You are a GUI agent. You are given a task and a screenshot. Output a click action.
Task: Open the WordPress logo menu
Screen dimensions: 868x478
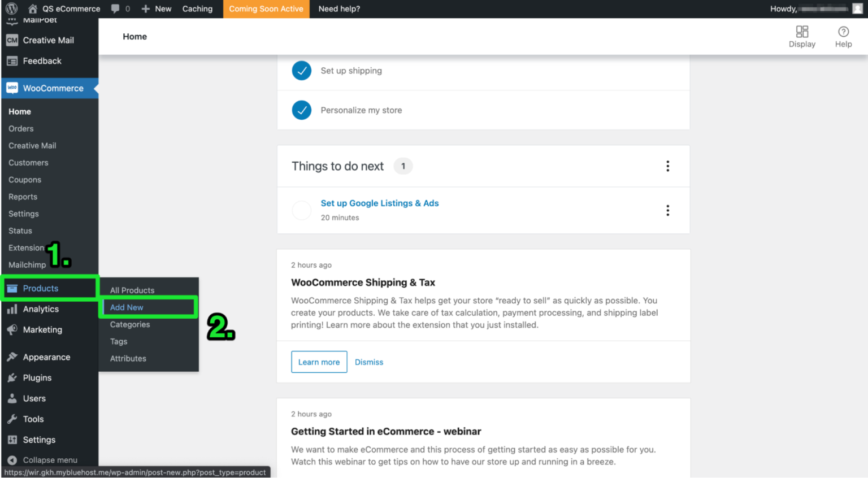[x=11, y=8]
